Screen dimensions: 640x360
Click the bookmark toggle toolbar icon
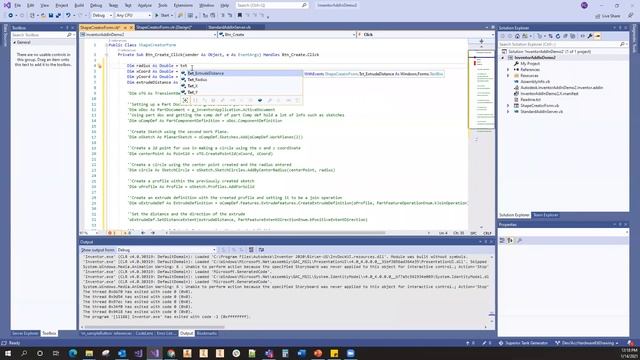click(240, 16)
